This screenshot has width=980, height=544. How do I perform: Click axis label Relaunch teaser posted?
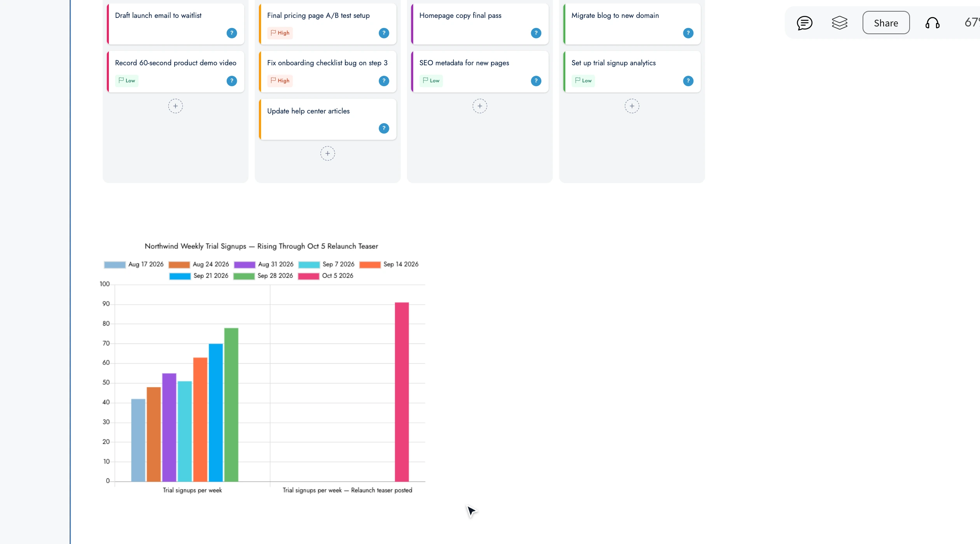pos(347,490)
